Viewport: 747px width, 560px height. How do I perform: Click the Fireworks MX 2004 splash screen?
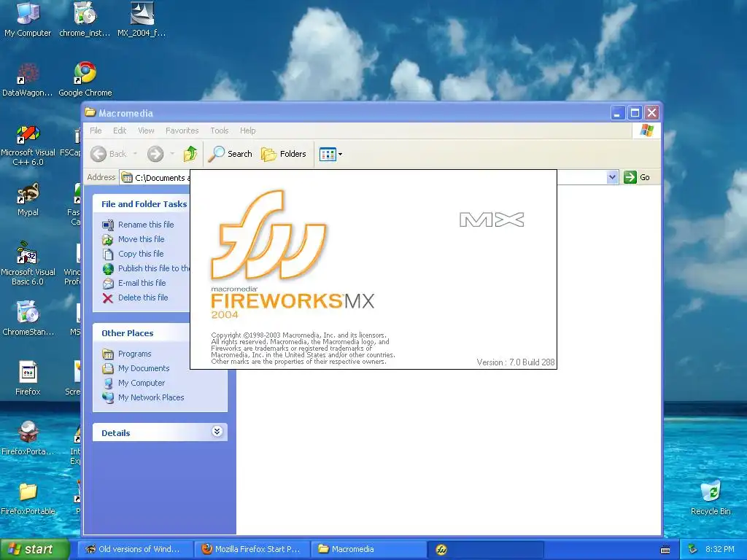tap(373, 270)
